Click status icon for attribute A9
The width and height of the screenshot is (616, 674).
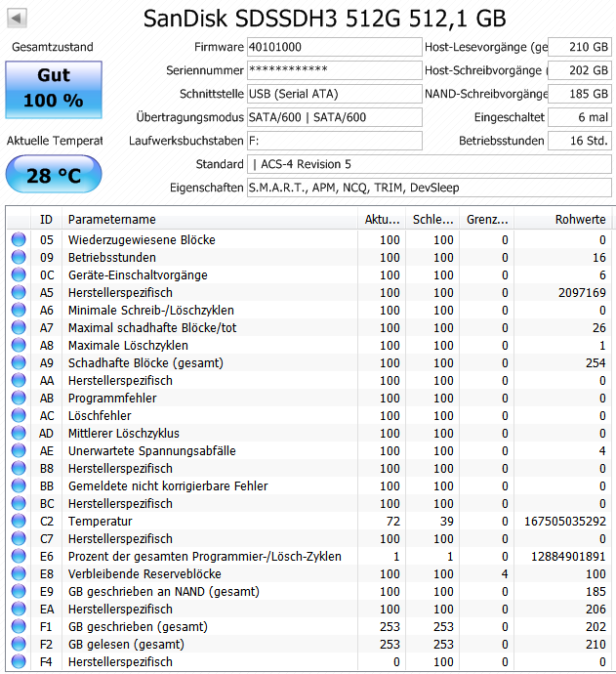coord(19,362)
